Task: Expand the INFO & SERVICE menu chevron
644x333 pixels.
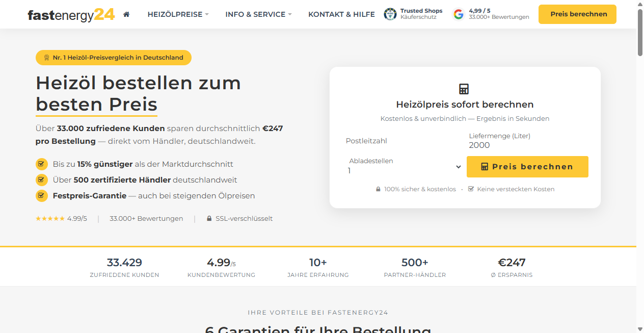Action: pyautogui.click(x=290, y=14)
